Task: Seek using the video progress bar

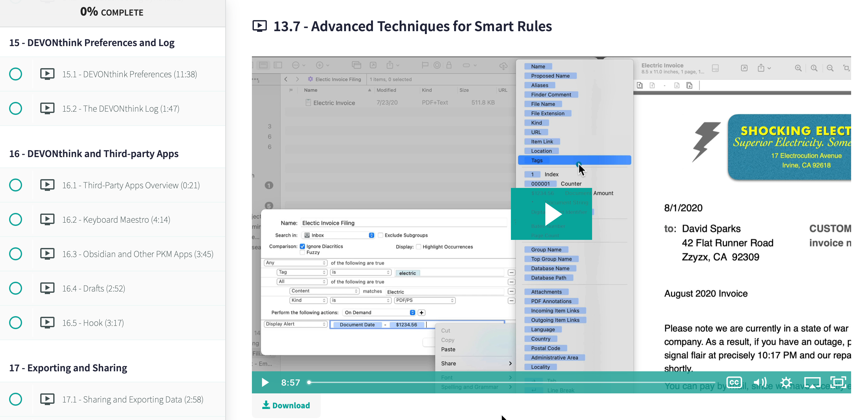Action: tap(511, 382)
